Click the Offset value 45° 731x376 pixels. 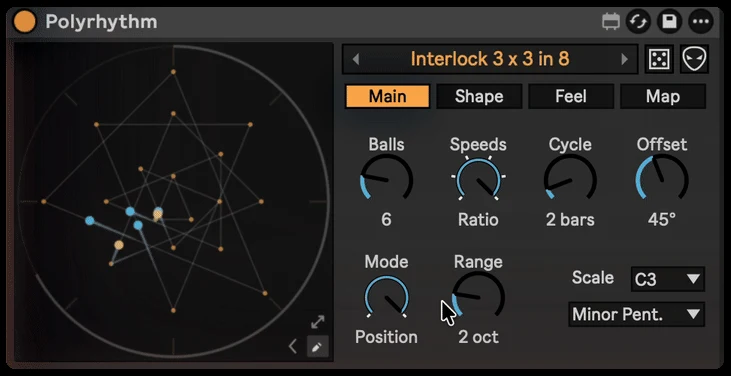[x=662, y=219]
